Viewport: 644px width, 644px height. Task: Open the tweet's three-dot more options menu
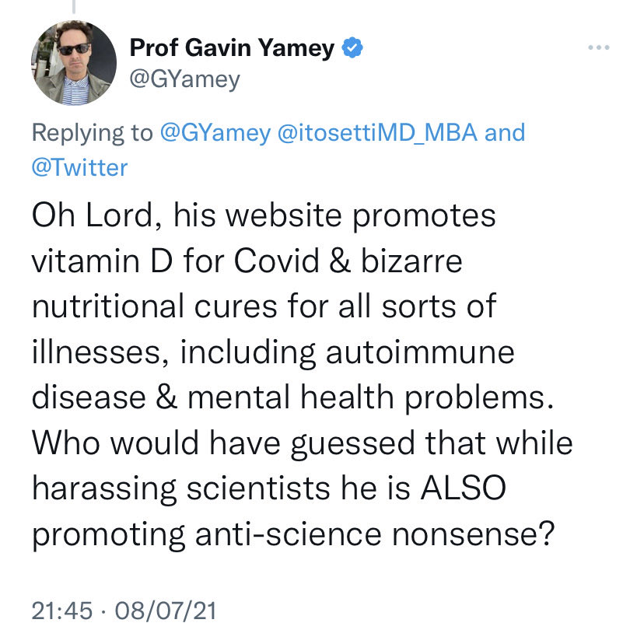coord(598,48)
